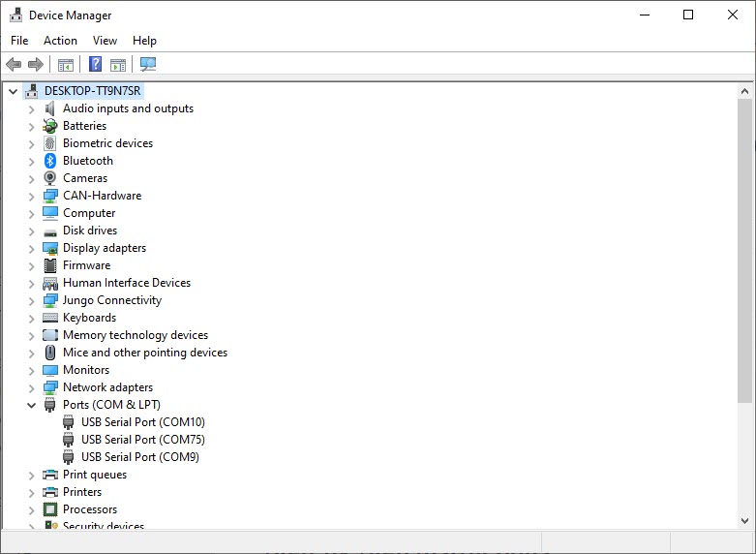Image resolution: width=756 pixels, height=554 pixels.
Task: Click the Keyboards category icon
Action: [x=50, y=318]
